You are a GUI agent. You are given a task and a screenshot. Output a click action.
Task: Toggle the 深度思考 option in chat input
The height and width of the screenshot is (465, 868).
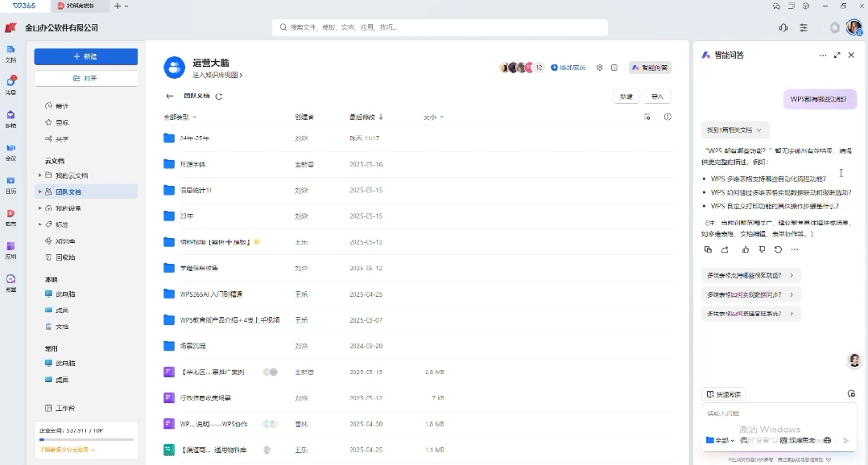[x=798, y=440]
